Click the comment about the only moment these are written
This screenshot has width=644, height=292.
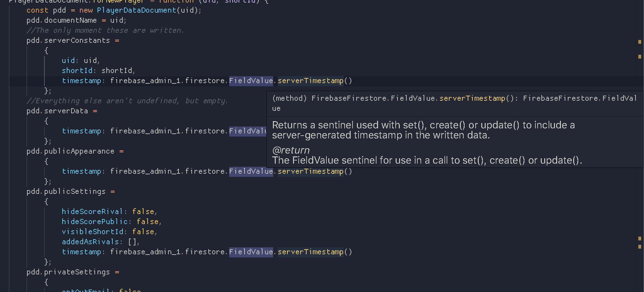105,30
